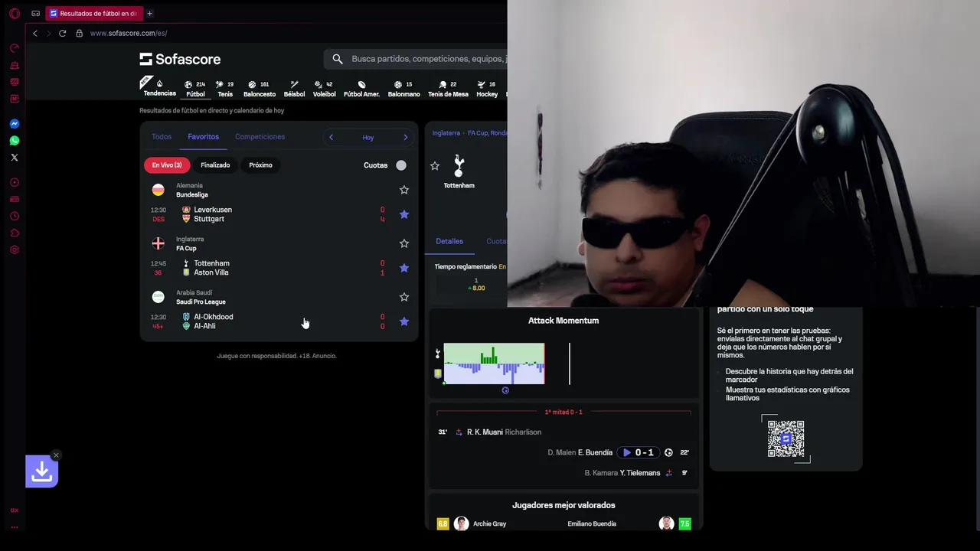Unfavorite the Leverkusen vs Stuttgart match star
The height and width of the screenshot is (551, 980).
point(404,214)
